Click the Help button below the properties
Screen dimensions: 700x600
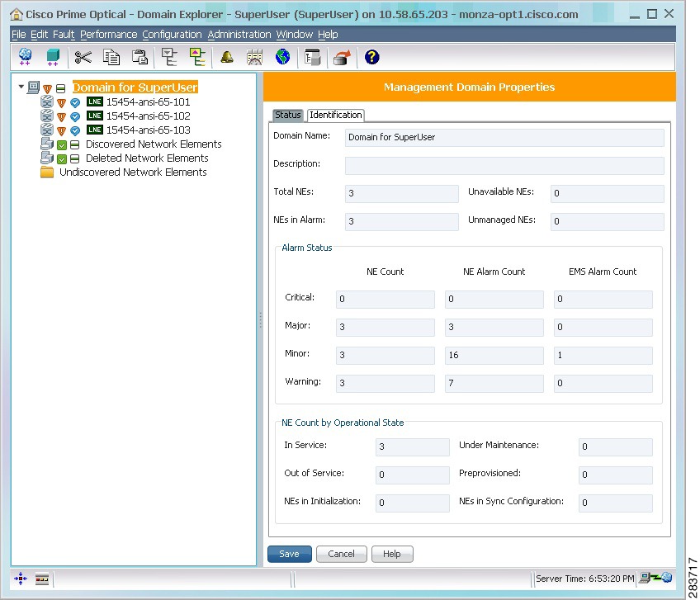coord(392,554)
